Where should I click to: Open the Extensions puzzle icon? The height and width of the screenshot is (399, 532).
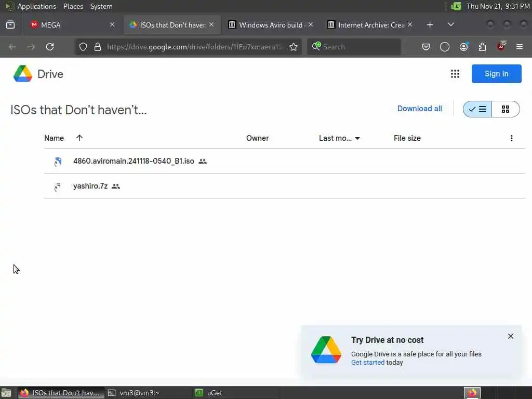482,47
